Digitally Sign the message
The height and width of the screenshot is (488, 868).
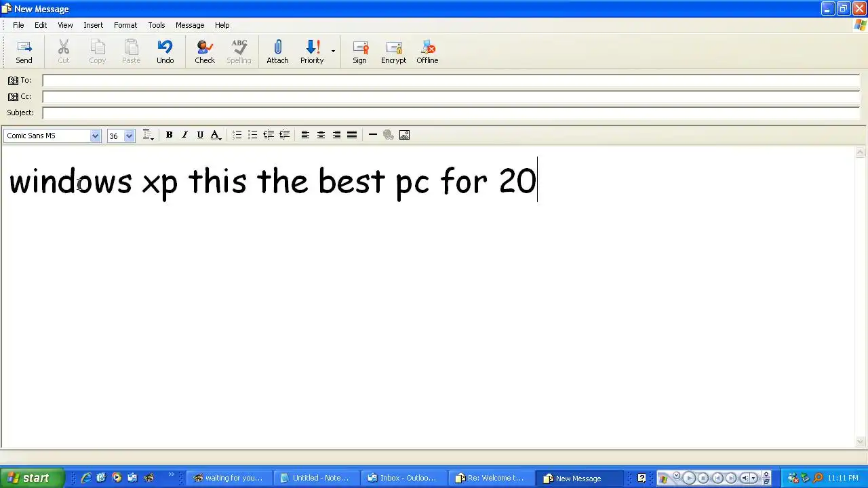(x=359, y=52)
